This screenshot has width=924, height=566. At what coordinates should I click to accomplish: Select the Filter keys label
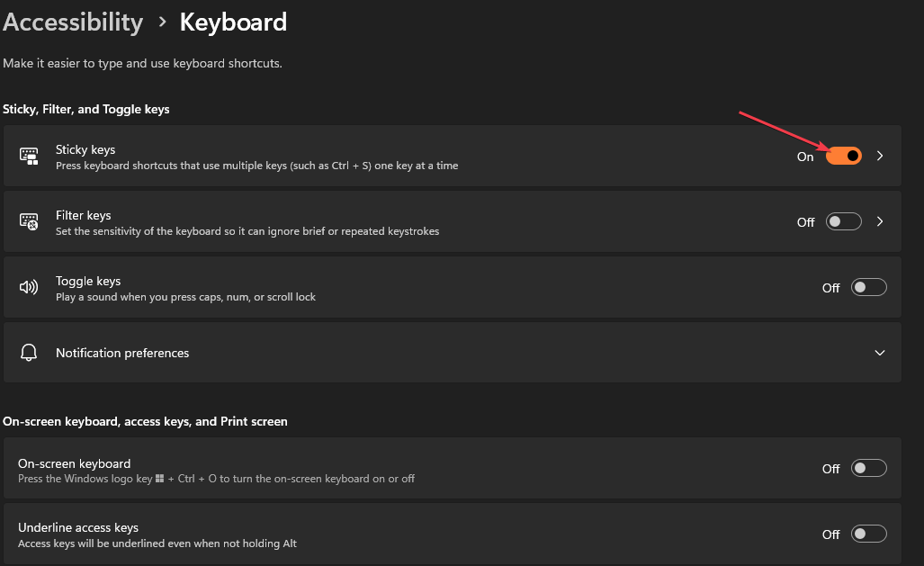pyautogui.click(x=84, y=215)
